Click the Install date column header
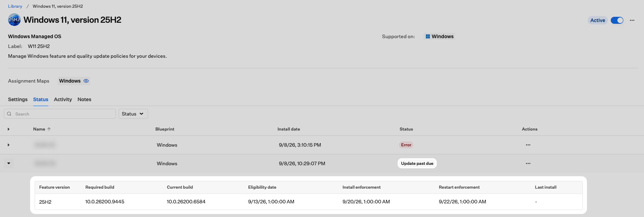 [x=289, y=129]
